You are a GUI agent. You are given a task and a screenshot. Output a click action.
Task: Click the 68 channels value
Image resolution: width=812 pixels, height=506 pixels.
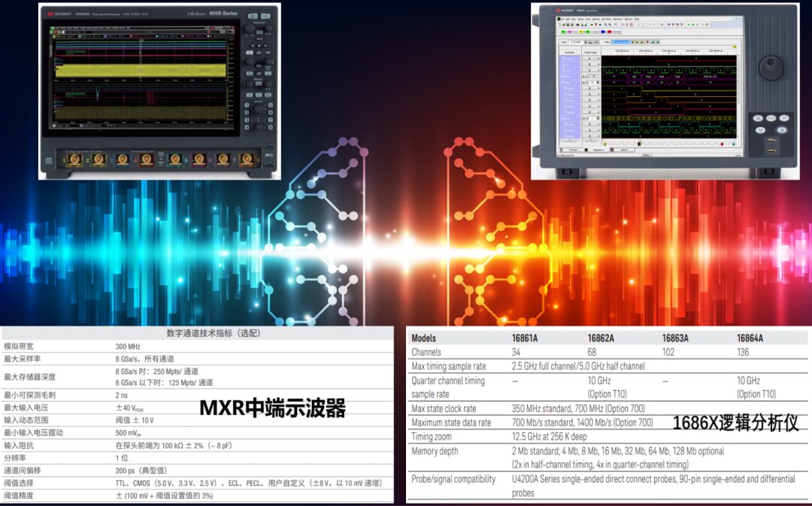(592, 352)
